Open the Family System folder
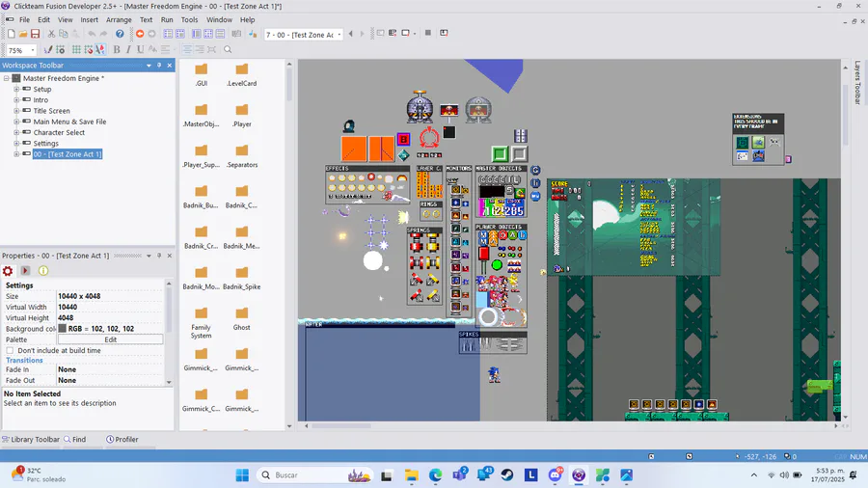The height and width of the screenshot is (488, 868). coord(201,323)
